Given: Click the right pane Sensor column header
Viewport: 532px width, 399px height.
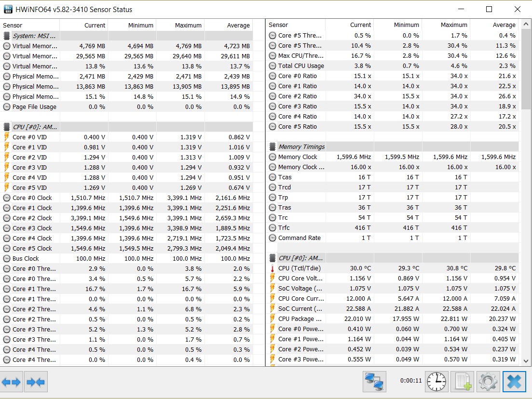Looking at the screenshot, I should point(296,25).
